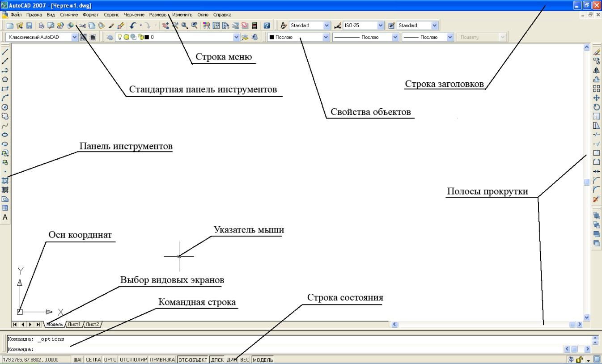
Task: Select the Circle draw tool
Action: pos(5,107)
